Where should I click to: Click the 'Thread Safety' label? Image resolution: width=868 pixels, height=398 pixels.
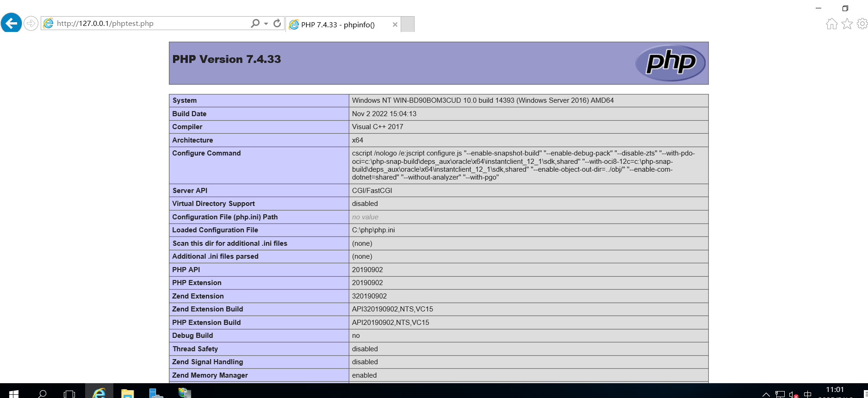point(195,349)
